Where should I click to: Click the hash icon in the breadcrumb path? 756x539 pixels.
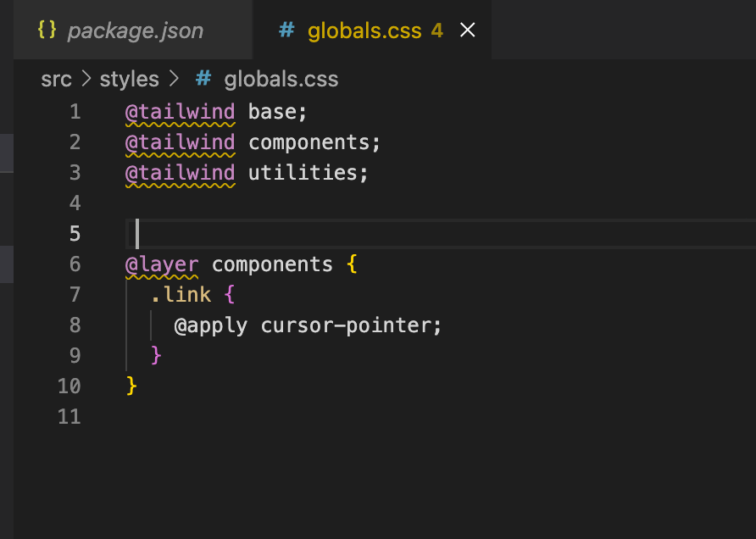click(203, 80)
